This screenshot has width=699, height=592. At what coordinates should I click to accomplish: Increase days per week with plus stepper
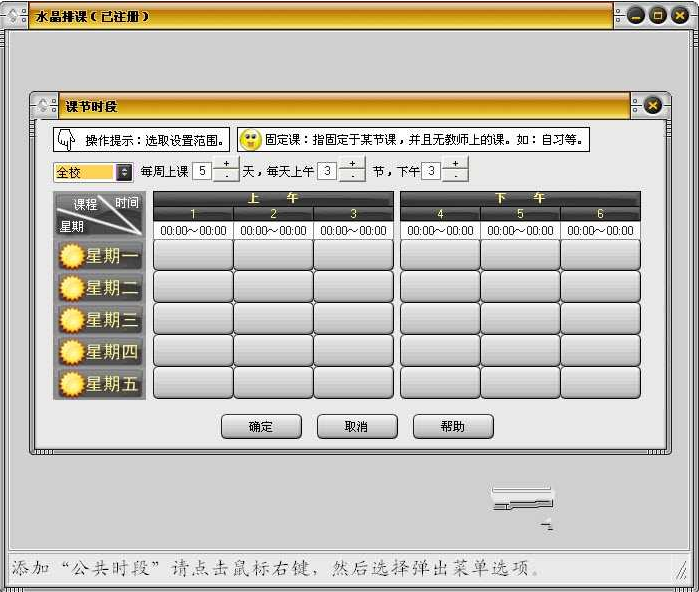coord(226,163)
